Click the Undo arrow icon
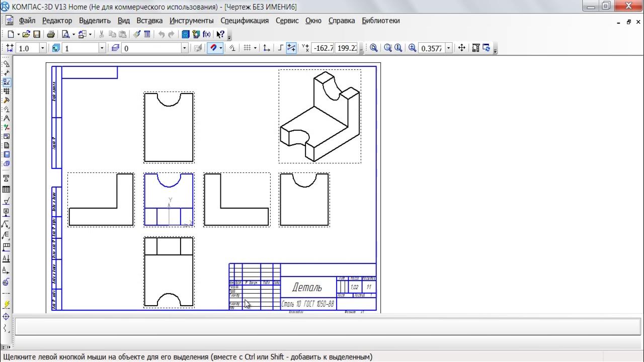 161,34
